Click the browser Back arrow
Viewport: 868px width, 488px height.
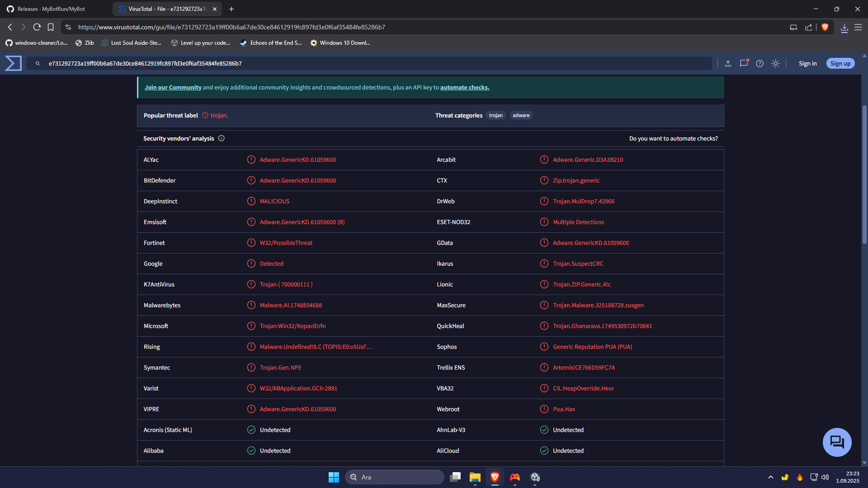pos(10,27)
